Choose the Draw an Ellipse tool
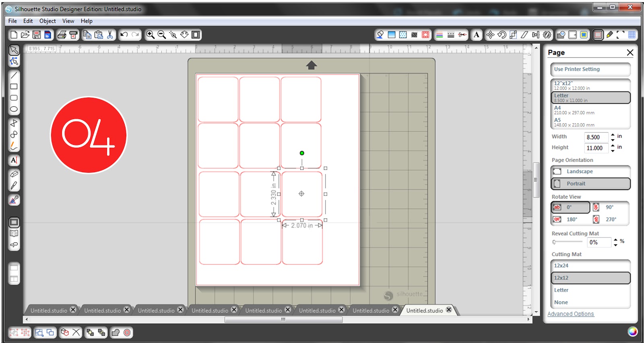 [x=14, y=109]
